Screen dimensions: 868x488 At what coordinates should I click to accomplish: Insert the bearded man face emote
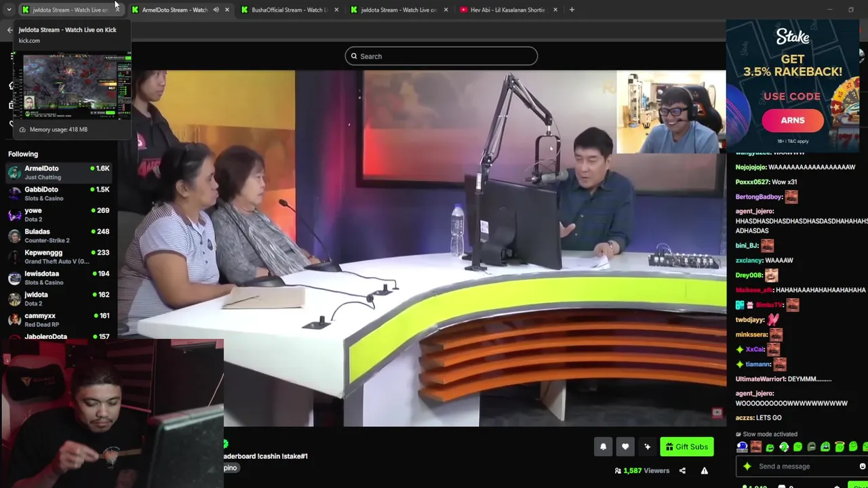point(756,447)
